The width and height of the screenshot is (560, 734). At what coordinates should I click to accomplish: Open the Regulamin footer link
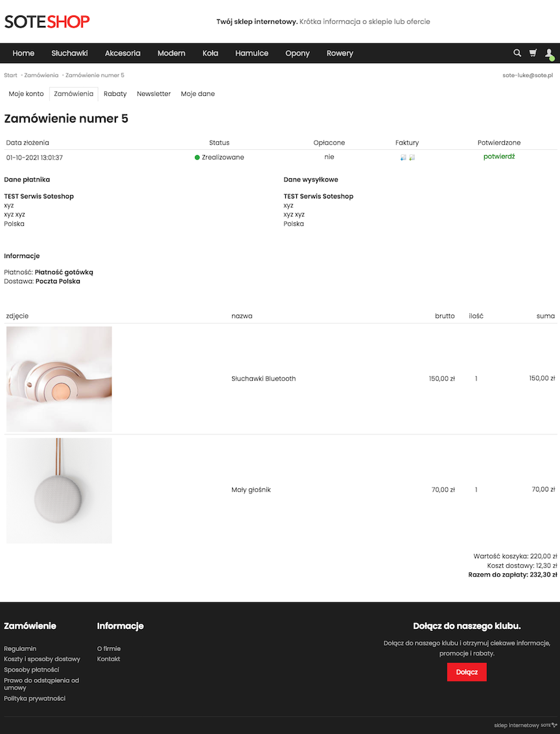pos(19,648)
